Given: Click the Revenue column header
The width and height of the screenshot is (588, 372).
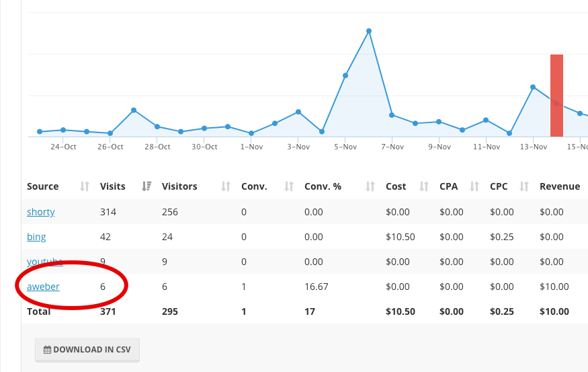Looking at the screenshot, I should (x=560, y=186).
